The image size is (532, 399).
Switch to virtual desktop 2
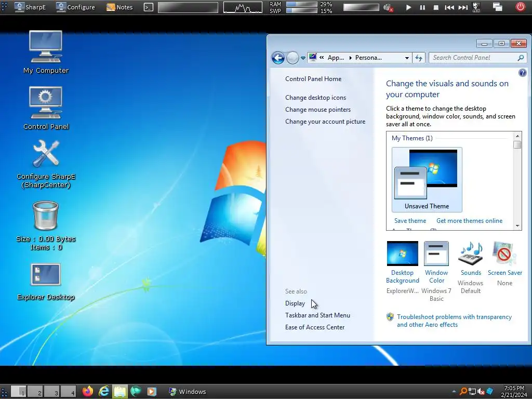click(35, 392)
